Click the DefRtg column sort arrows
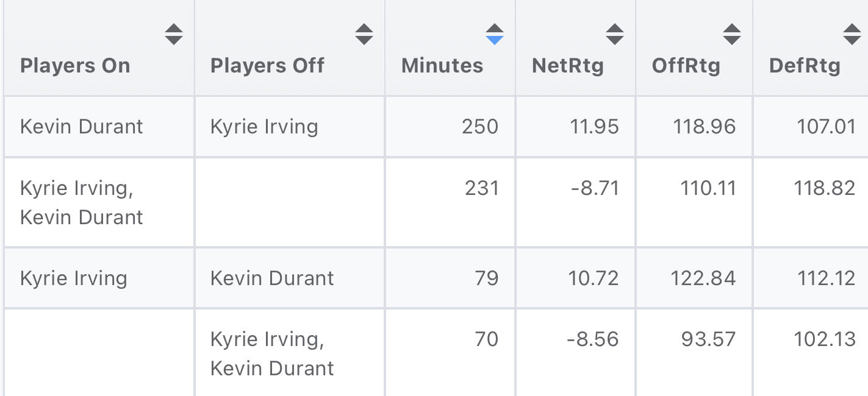The image size is (868, 396). click(x=852, y=34)
